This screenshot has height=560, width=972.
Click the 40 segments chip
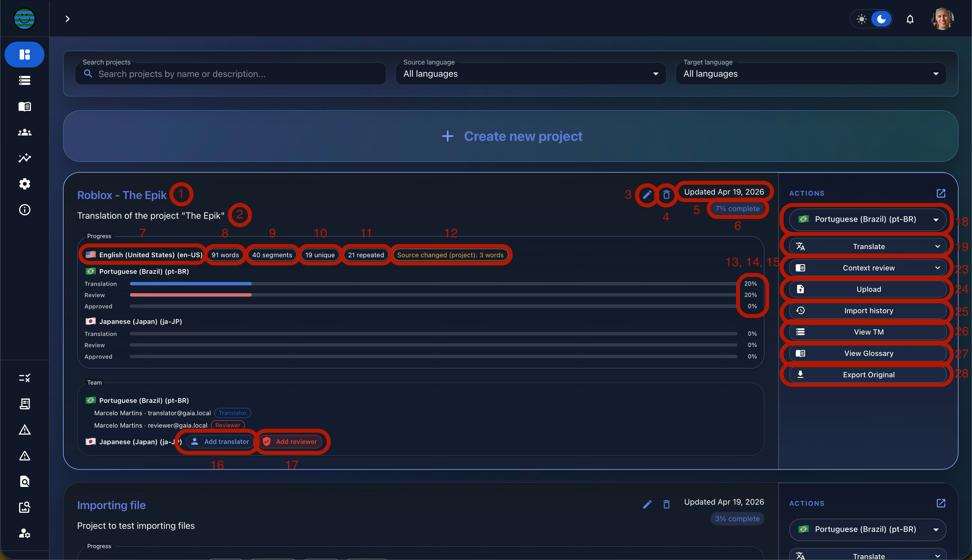click(x=272, y=255)
